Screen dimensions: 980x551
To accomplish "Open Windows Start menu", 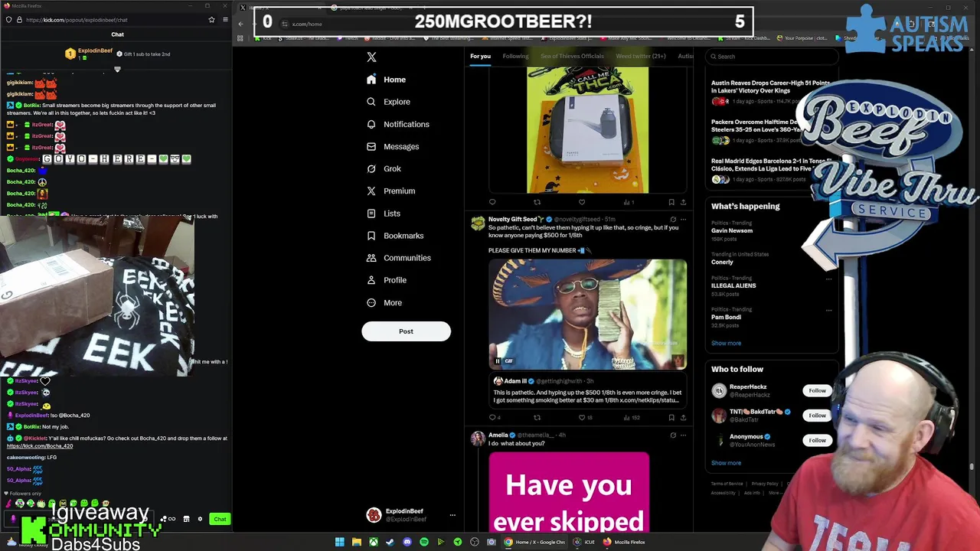I will (x=339, y=542).
